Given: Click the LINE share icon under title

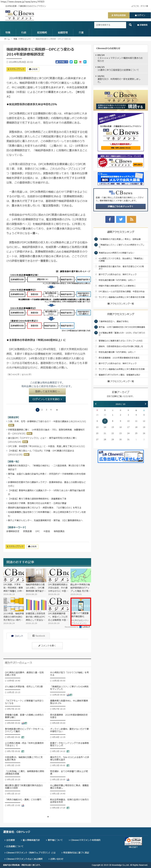Looking at the screenshot, I should pyautogui.click(x=76, y=62).
